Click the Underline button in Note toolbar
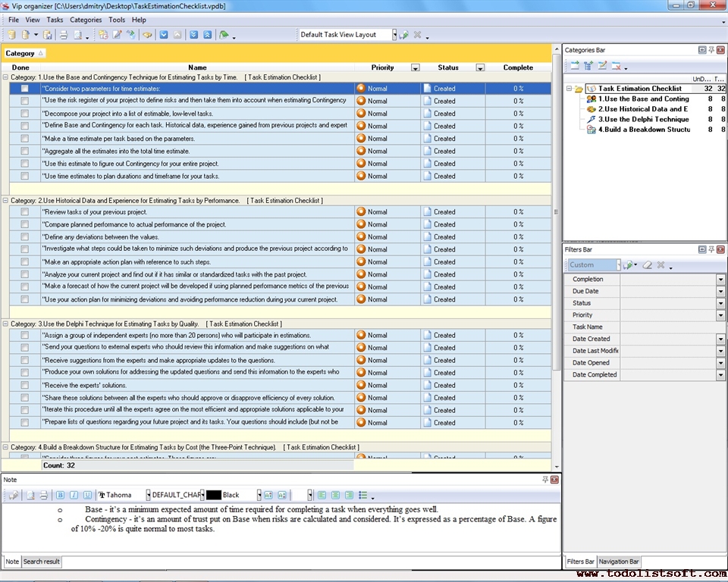This screenshot has height=582, width=728. tap(87, 495)
